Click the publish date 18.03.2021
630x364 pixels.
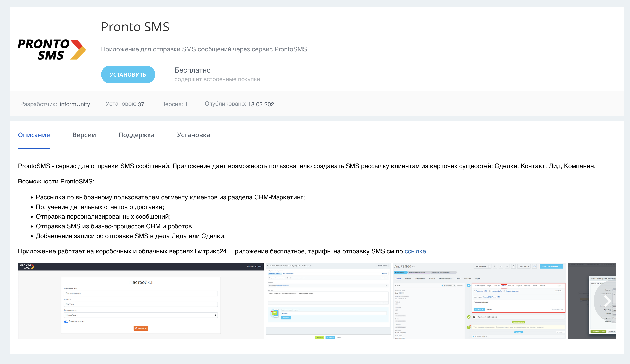coord(262,104)
